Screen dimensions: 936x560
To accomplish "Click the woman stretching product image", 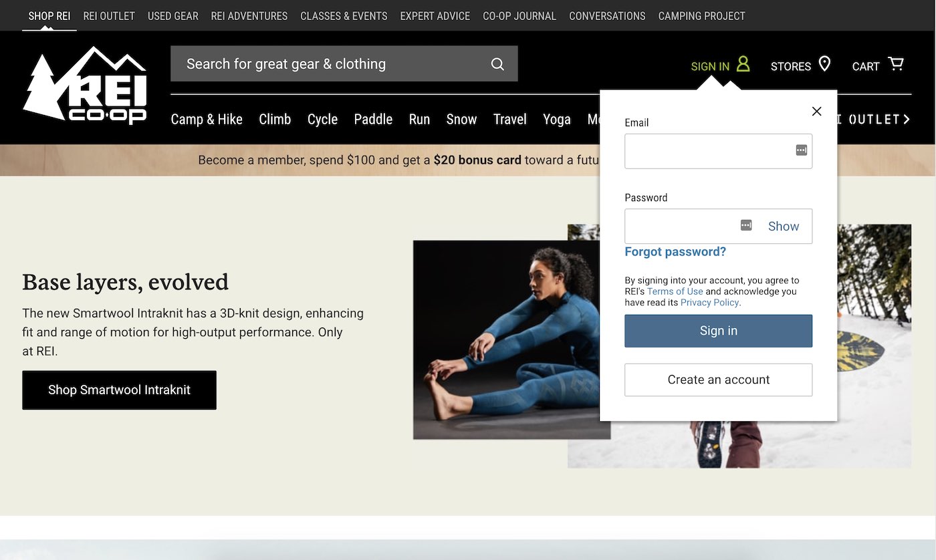I will click(x=511, y=339).
